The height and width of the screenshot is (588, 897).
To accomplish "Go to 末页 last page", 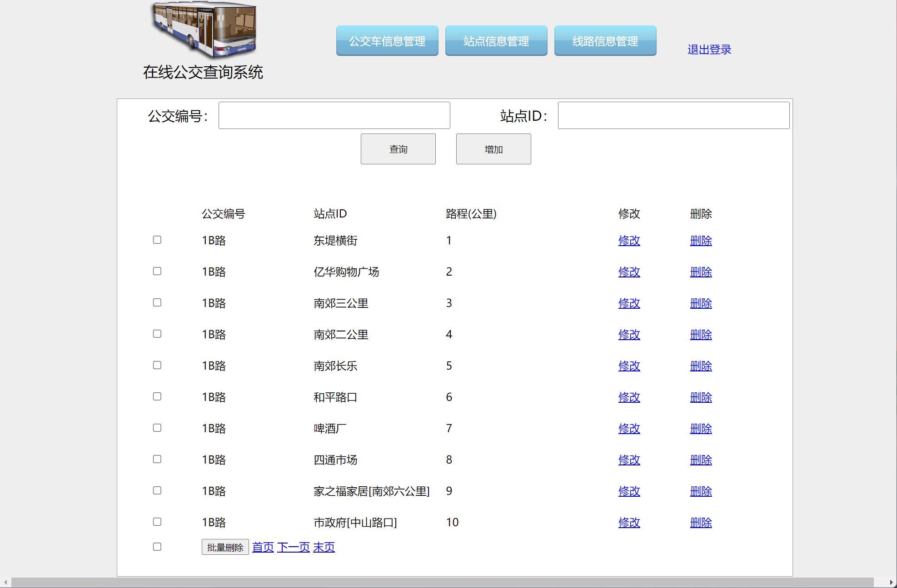I will pos(324,547).
